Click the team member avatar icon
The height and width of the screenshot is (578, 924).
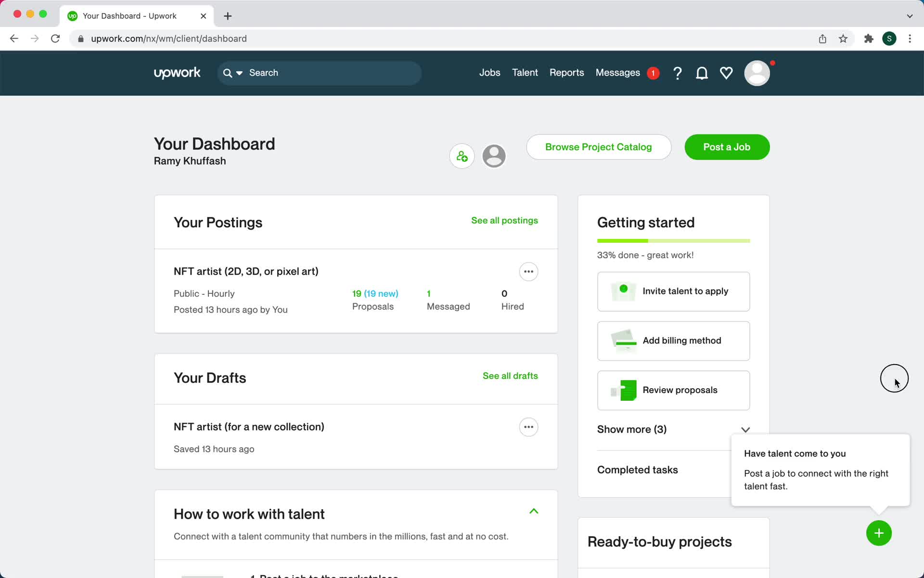pos(494,156)
